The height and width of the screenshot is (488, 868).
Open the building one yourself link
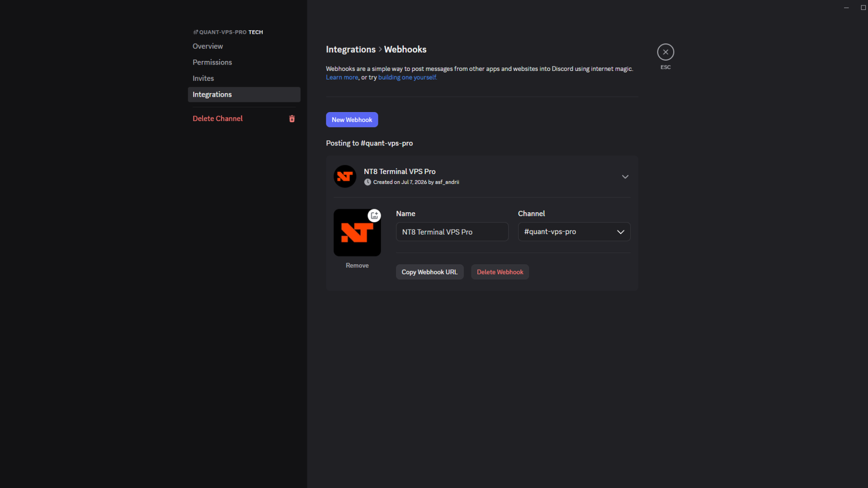tap(407, 78)
